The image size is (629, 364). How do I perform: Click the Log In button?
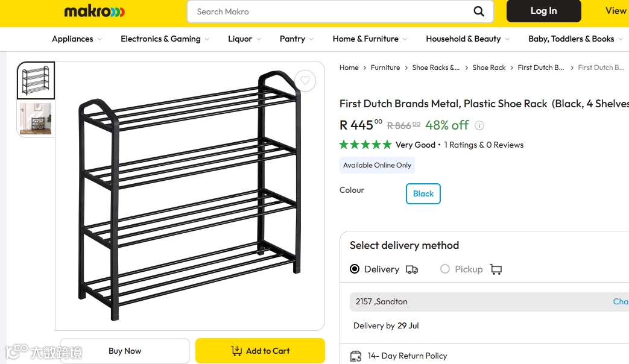pyautogui.click(x=543, y=11)
